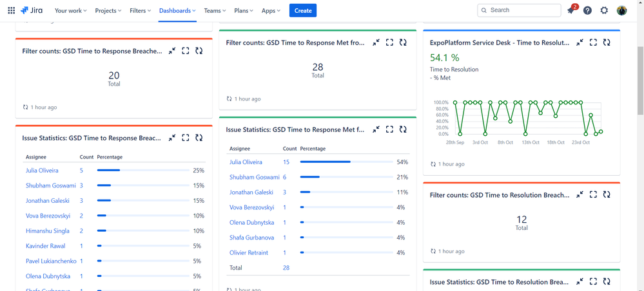Open the help question mark icon

[587, 11]
